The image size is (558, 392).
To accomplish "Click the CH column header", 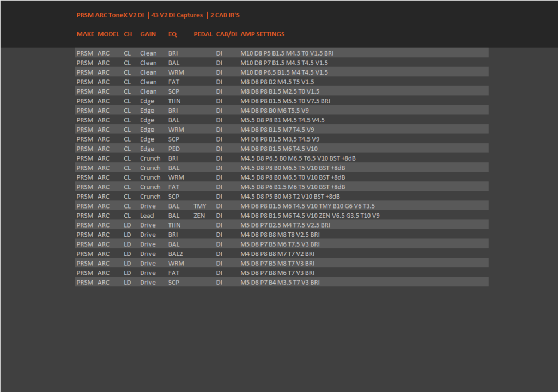I will tap(128, 34).
